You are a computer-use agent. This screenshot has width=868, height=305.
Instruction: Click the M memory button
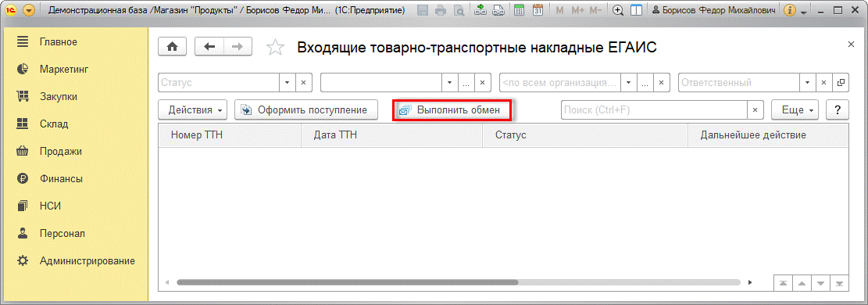point(559,10)
